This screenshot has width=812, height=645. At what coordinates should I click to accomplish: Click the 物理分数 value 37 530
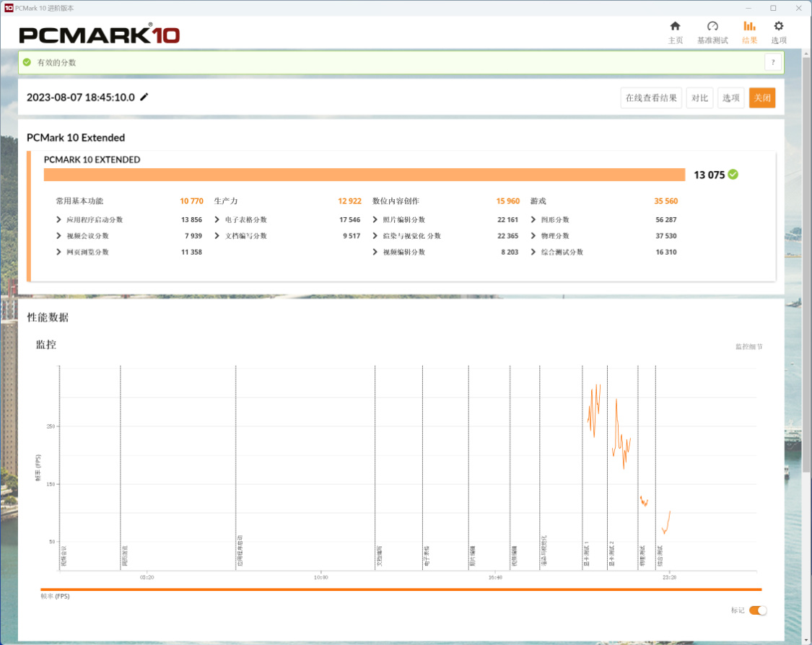(x=666, y=235)
